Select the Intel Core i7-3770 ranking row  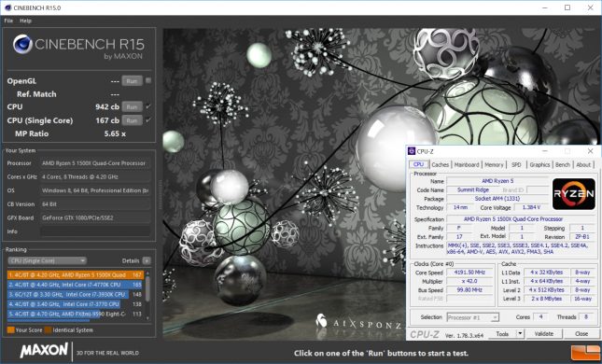pos(76,304)
